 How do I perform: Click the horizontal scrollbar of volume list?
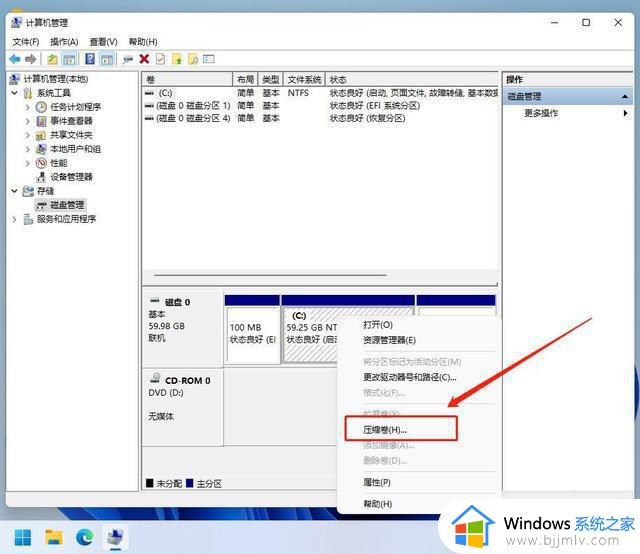[270, 275]
